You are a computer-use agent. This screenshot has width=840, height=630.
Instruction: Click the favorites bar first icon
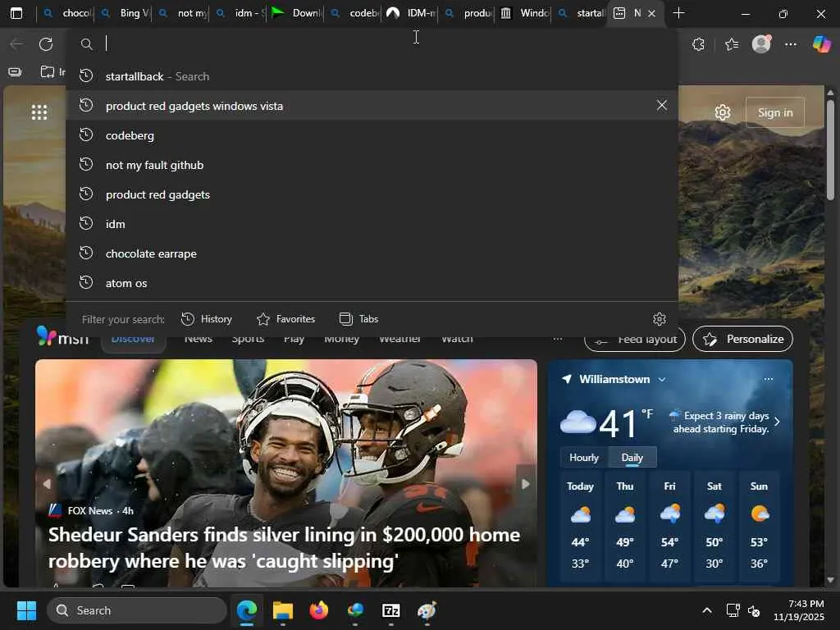[15, 72]
